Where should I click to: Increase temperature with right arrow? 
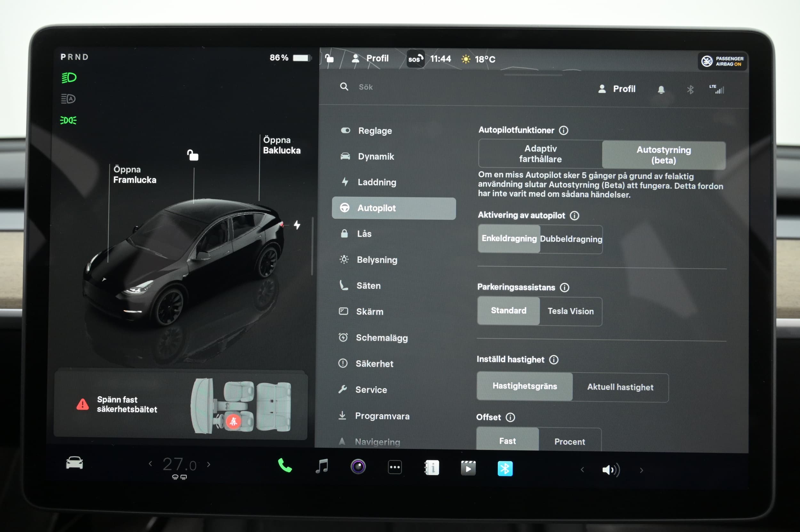[209, 465]
